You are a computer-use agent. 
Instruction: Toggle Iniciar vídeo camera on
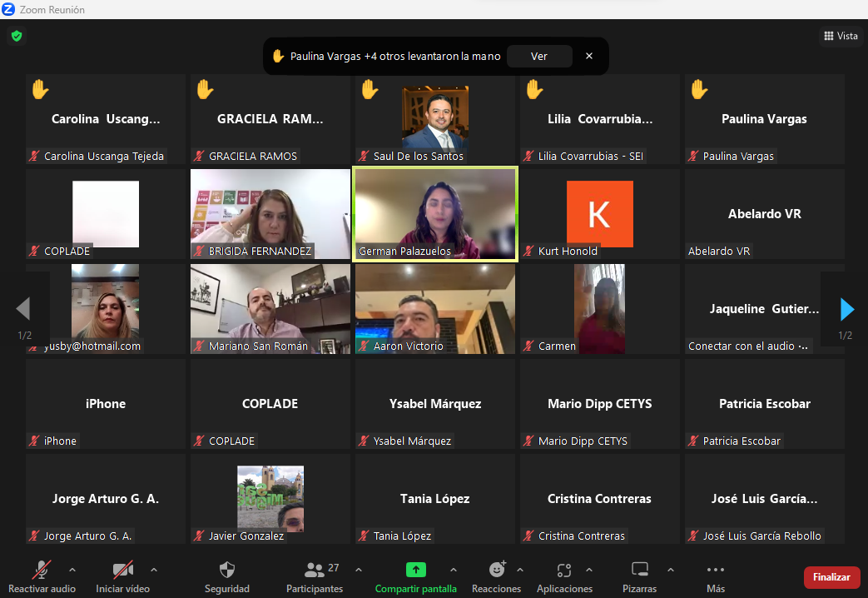(122, 571)
